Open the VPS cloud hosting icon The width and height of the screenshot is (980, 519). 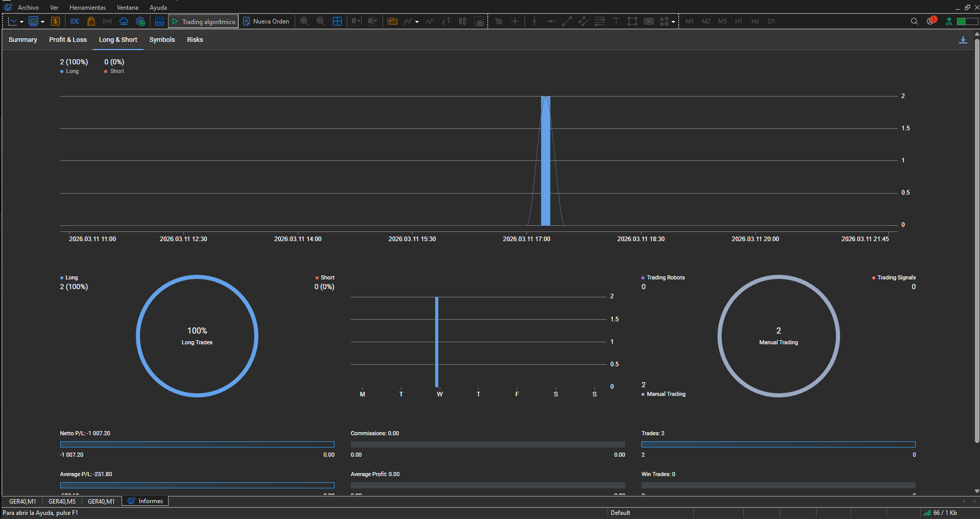[x=124, y=21]
